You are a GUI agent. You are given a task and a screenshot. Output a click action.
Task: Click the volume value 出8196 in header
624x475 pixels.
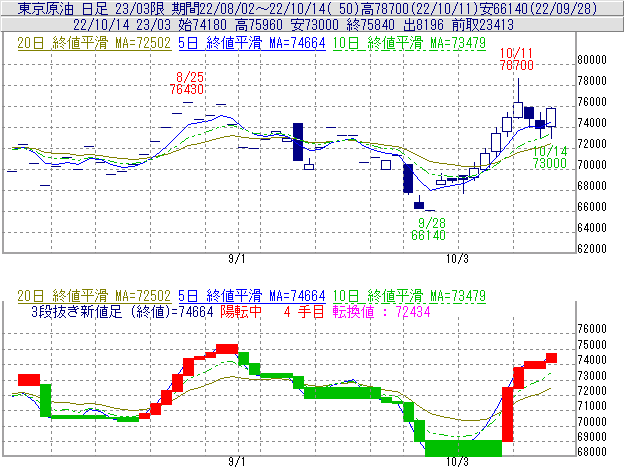423,25
